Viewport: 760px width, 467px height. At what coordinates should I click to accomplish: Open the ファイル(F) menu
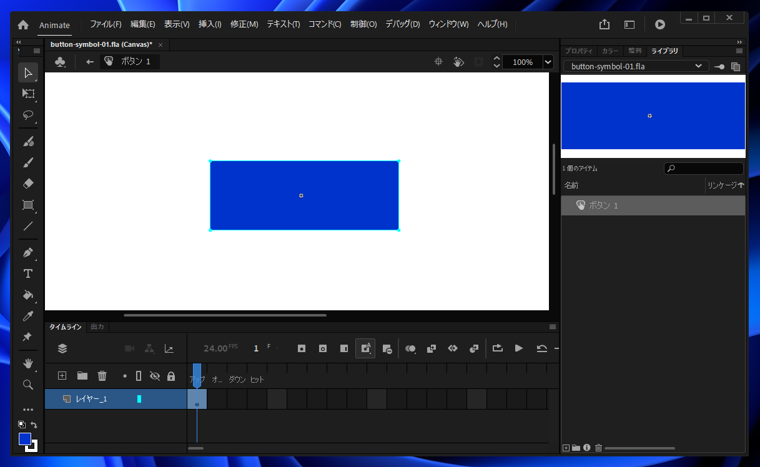[x=106, y=24]
